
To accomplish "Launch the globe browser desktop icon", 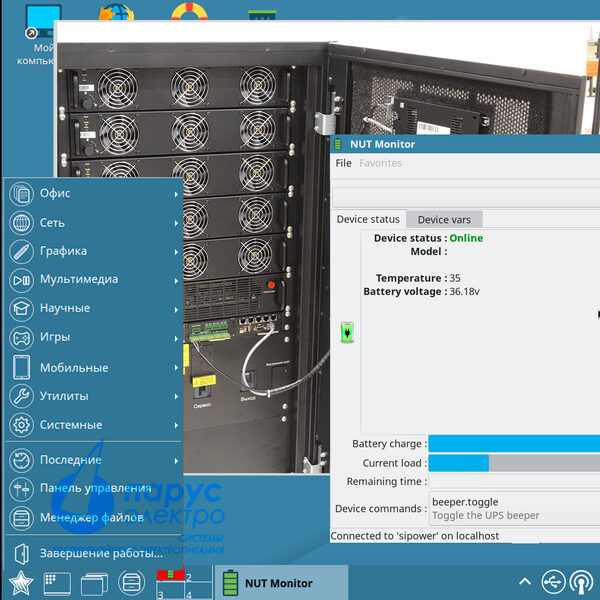I will pos(117,14).
